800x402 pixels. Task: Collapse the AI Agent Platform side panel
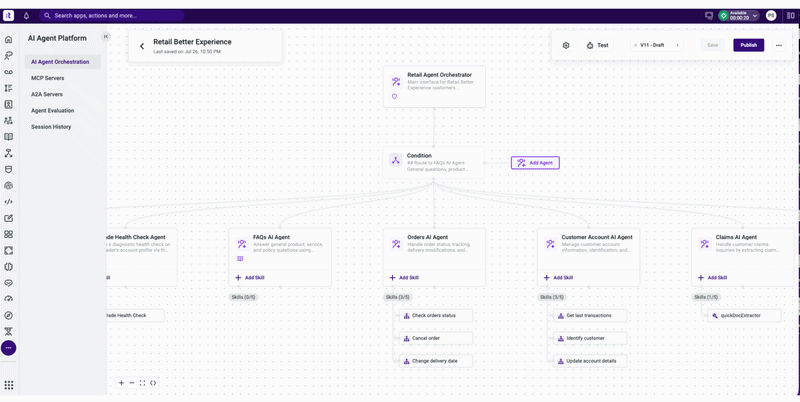tap(106, 36)
